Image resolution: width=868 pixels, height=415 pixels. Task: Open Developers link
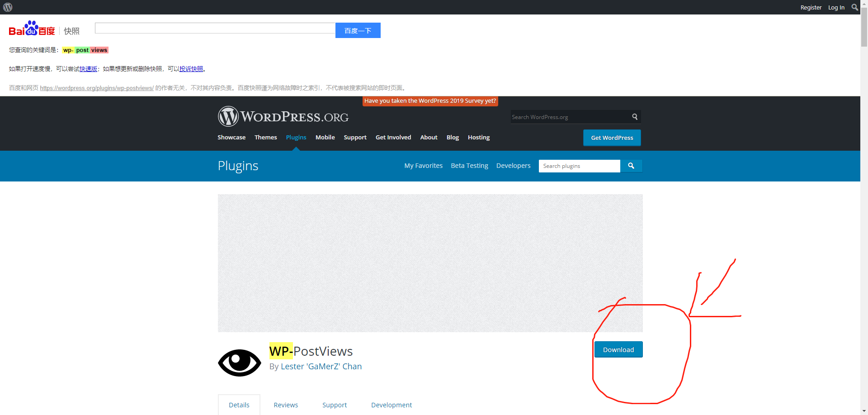click(513, 166)
